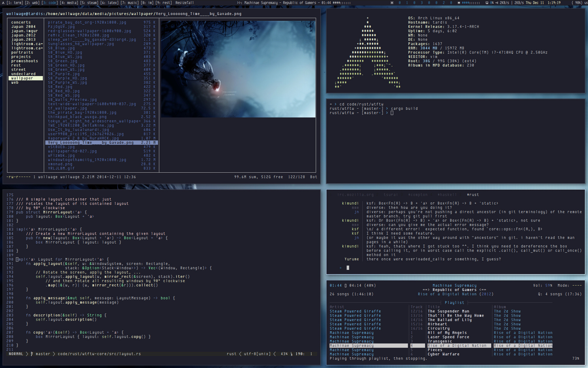This screenshot has width=588, height=368.
Task: Select the xmonad.png file entry
Action: [x=60, y=164]
